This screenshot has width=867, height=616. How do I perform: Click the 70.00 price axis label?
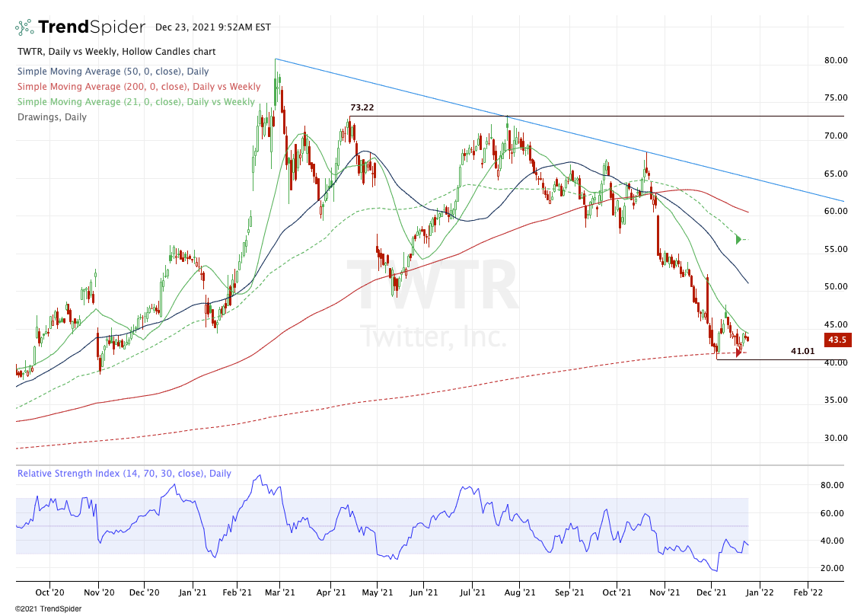tap(836, 136)
